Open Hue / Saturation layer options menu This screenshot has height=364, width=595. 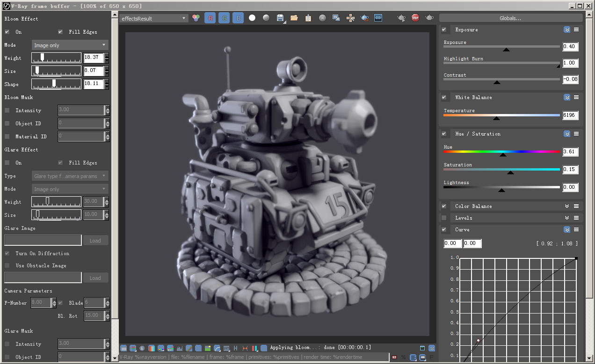click(x=576, y=134)
